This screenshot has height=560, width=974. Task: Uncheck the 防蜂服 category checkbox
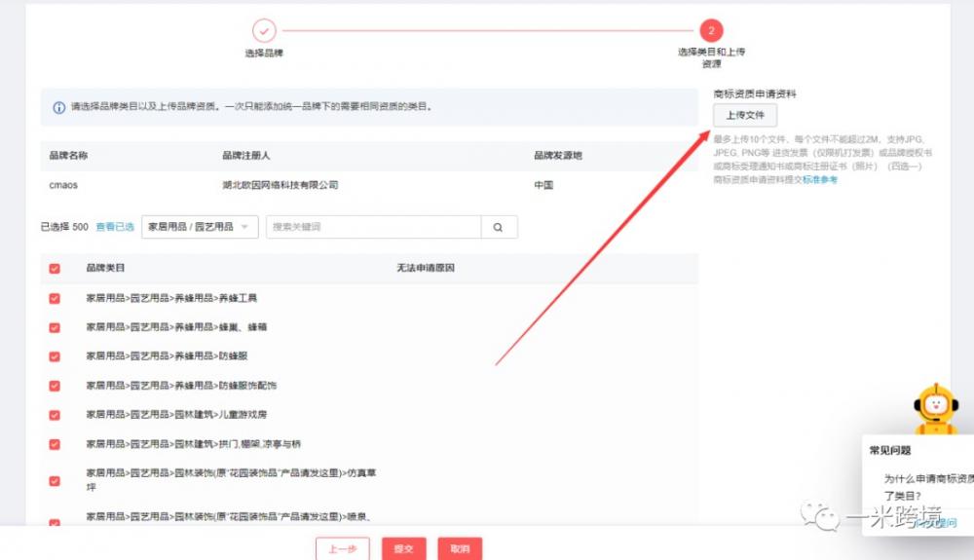click(x=55, y=356)
